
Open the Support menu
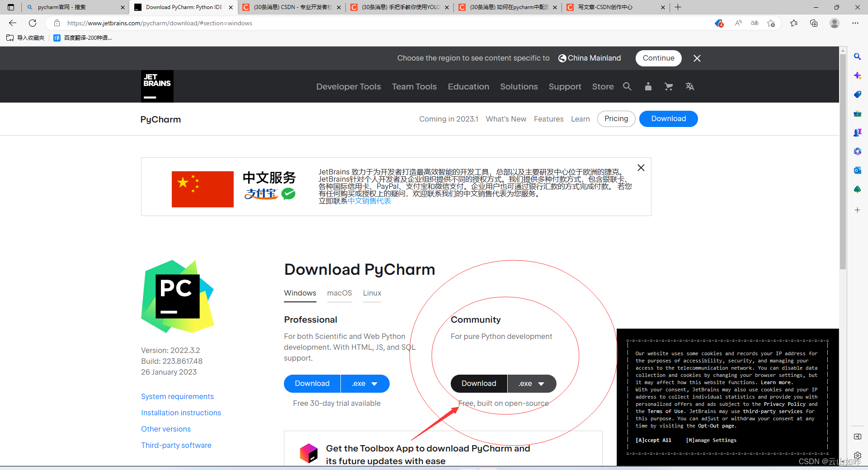[565, 86]
